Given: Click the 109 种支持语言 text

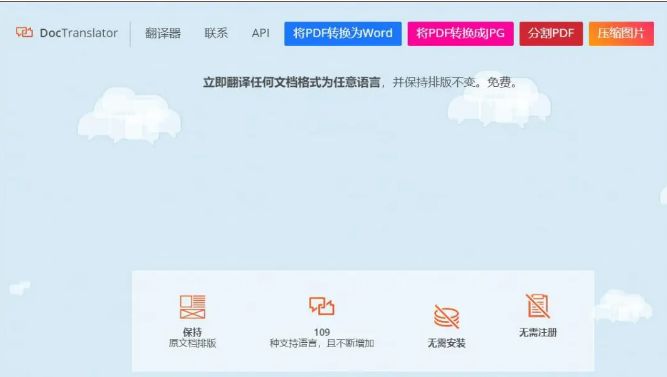Looking at the screenshot, I should (322, 337).
